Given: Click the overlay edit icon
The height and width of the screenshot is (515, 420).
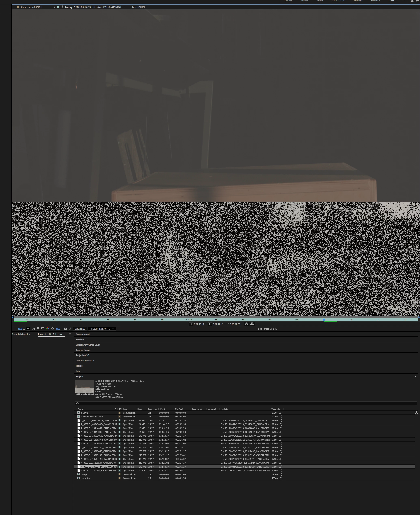Looking at the screenshot, I should pos(252,324).
